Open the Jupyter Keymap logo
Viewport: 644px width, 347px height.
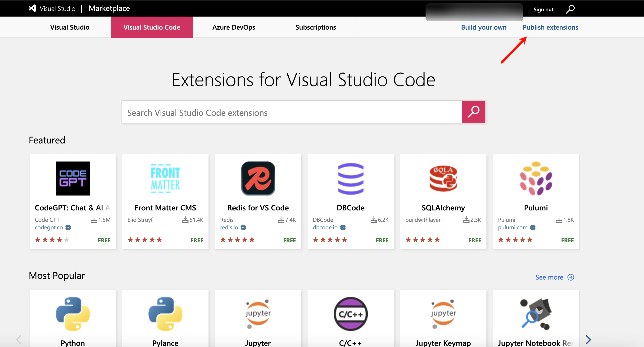[443, 314]
